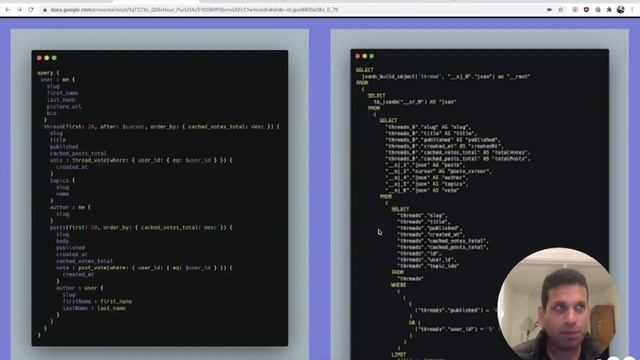Click 'cached_posts_total' in the left GraphQL panel
This screenshot has height=360, width=640.
point(78,153)
